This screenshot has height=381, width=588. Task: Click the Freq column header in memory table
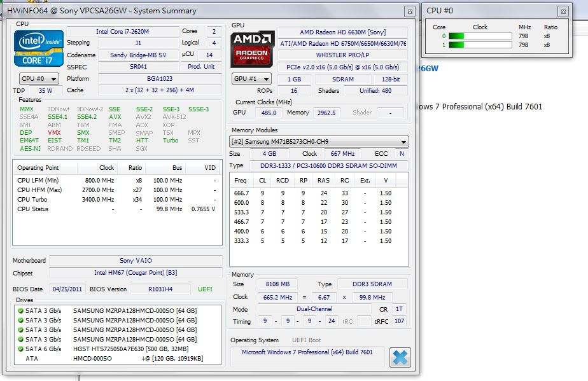(241, 181)
